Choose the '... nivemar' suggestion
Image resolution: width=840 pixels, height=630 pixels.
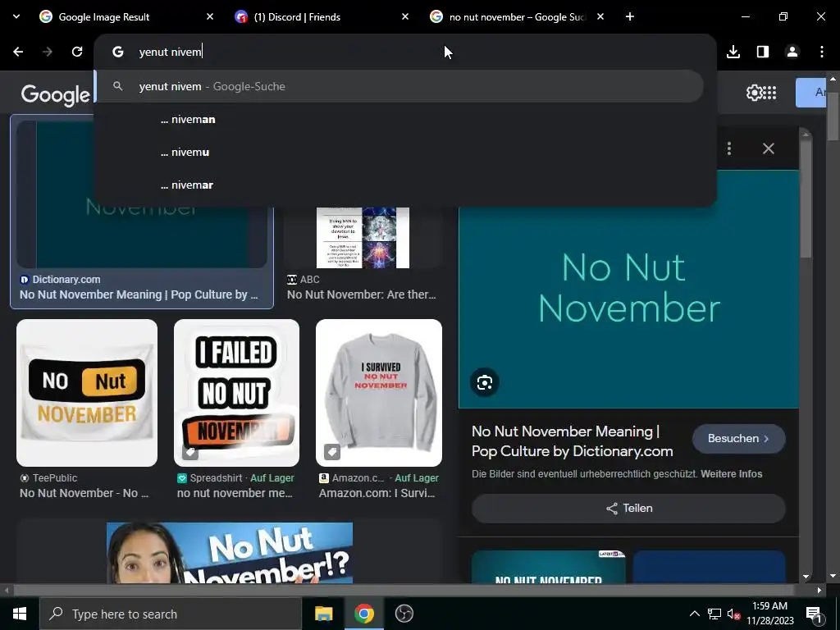(399, 185)
